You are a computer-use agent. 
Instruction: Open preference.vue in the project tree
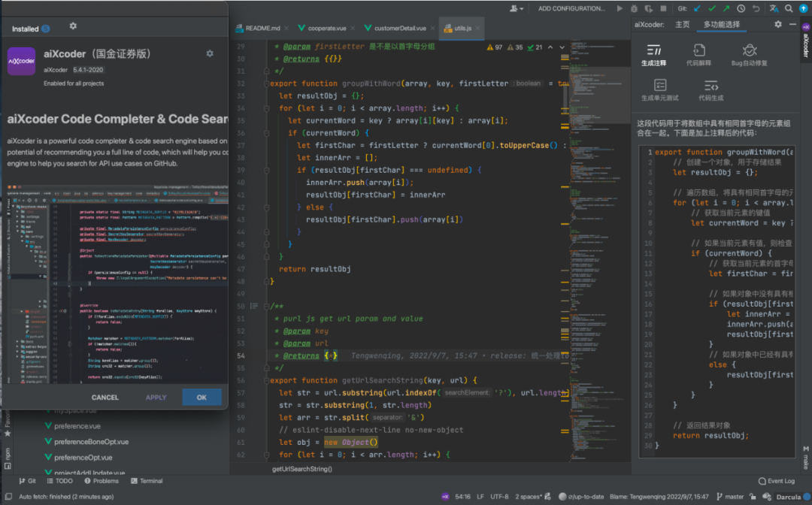(72, 426)
